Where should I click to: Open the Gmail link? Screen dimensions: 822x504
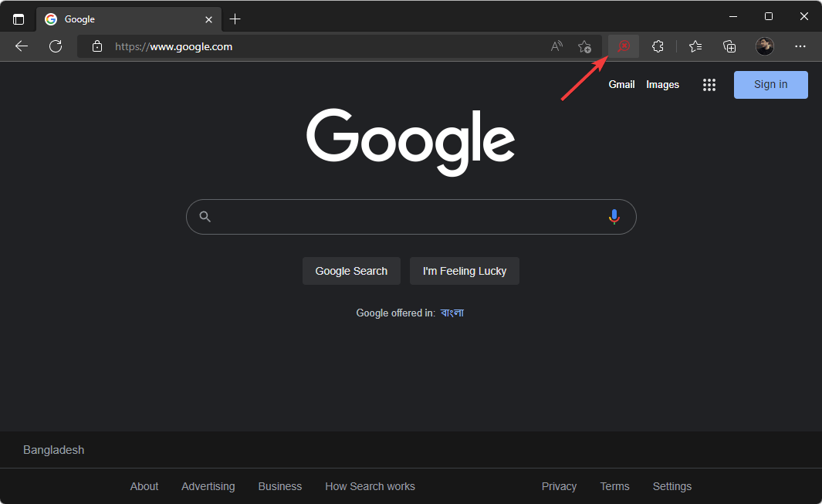click(621, 84)
